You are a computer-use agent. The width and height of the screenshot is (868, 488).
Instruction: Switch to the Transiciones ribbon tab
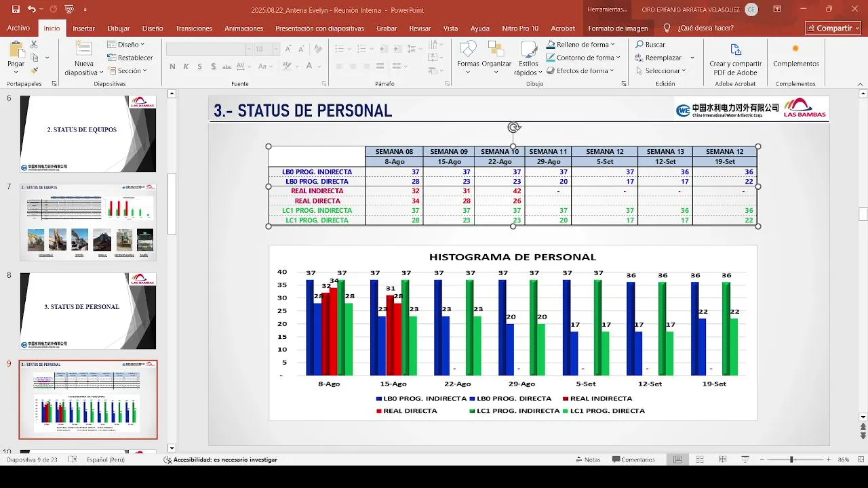[194, 28]
